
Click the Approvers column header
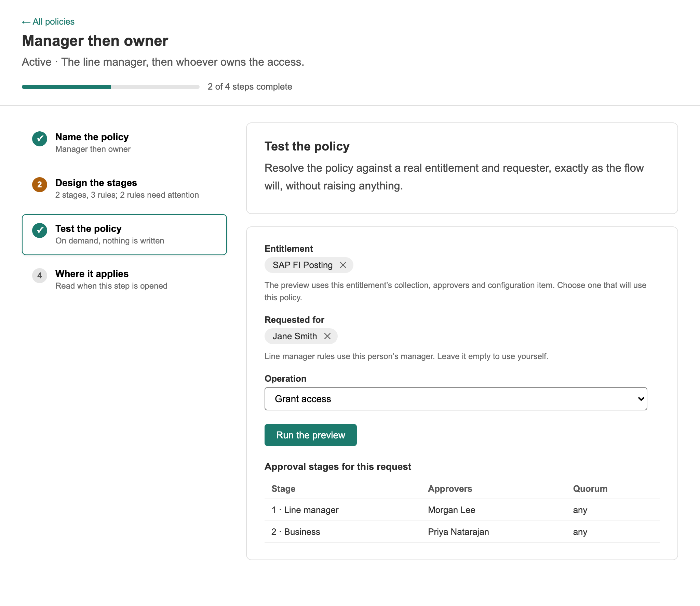pyautogui.click(x=450, y=489)
